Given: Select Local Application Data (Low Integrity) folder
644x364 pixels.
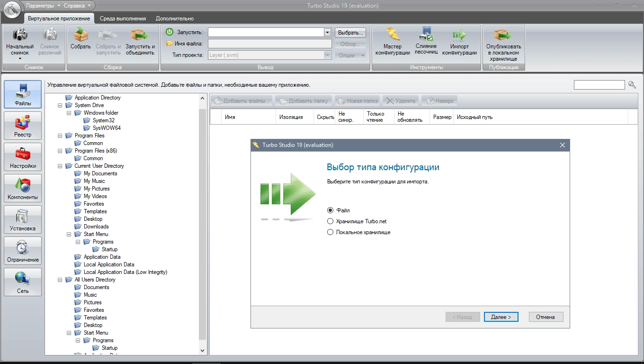Looking at the screenshot, I should tap(125, 272).
